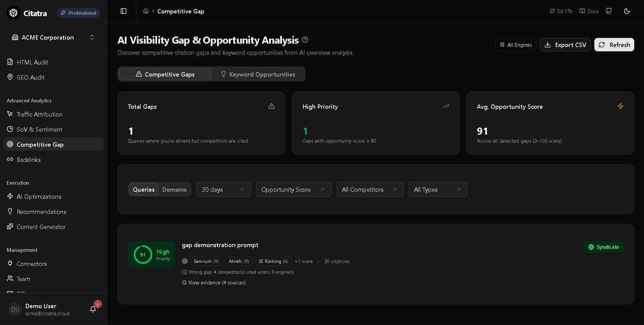Click trend icon on High Priority card
Image resolution: width=644 pixels, height=325 pixels.
click(446, 106)
